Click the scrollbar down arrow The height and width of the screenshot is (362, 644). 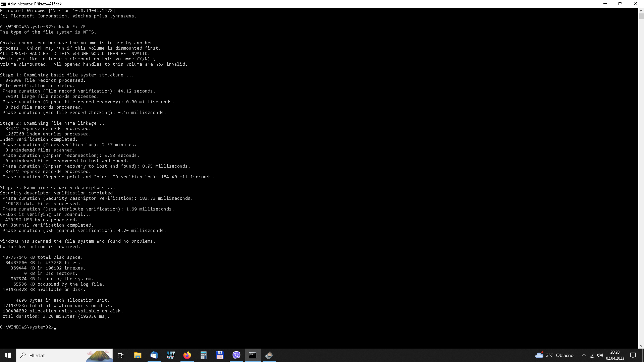pyautogui.click(x=641, y=346)
